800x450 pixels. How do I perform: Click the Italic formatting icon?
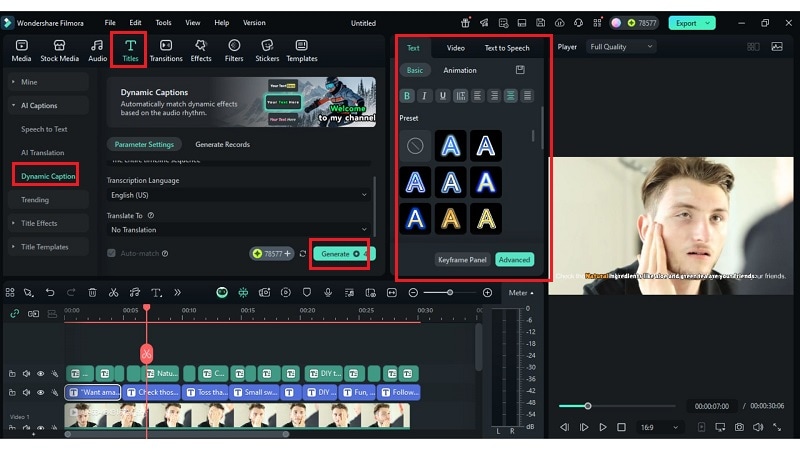pos(424,95)
